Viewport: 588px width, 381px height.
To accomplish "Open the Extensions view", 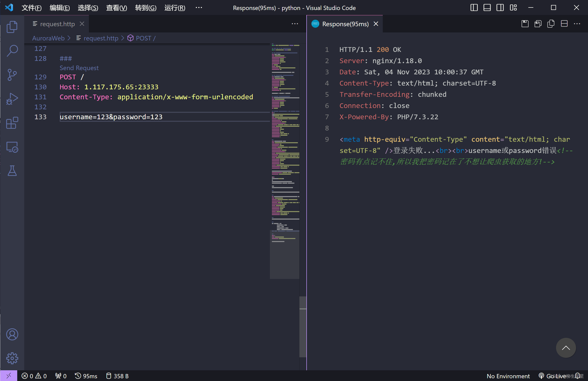I will pyautogui.click(x=12, y=123).
